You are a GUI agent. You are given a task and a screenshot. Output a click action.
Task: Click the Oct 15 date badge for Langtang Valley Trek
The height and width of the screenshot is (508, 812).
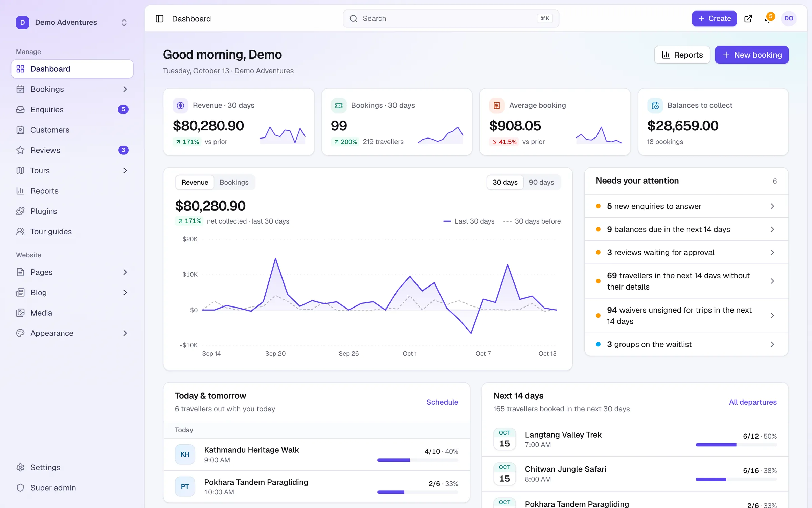click(504, 439)
